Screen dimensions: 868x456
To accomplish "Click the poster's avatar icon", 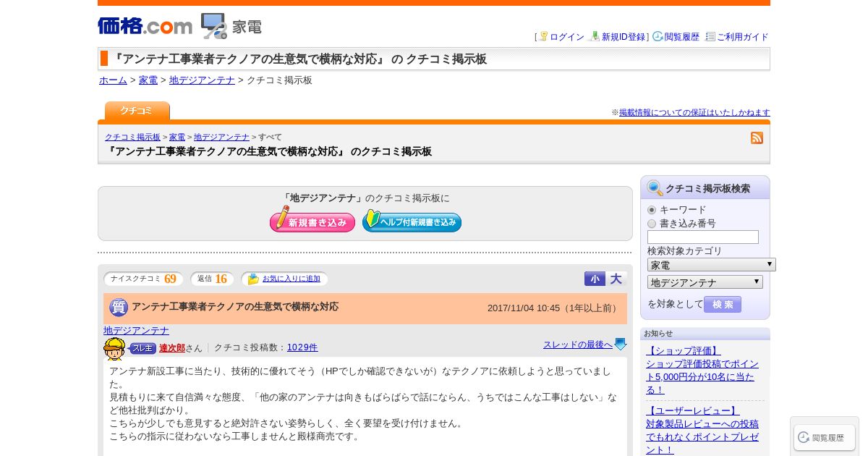I will click(114, 349).
